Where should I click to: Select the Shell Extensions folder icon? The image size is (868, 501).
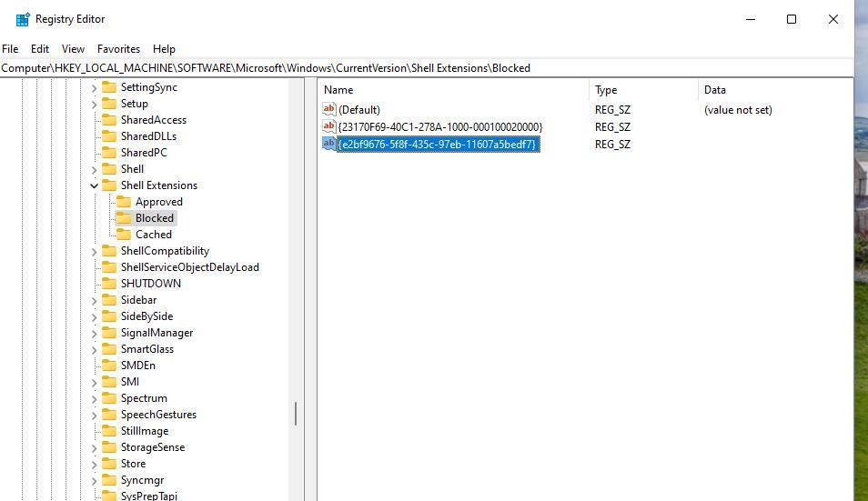click(109, 185)
